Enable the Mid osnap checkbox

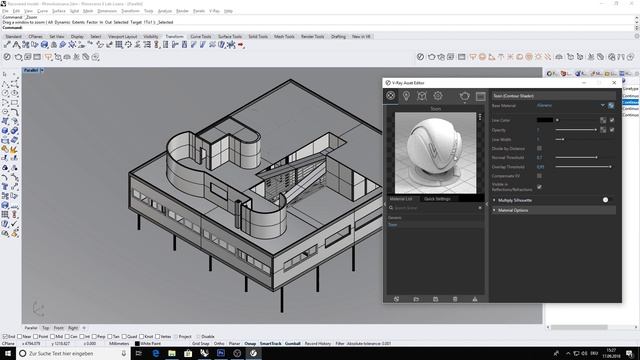click(x=52, y=336)
